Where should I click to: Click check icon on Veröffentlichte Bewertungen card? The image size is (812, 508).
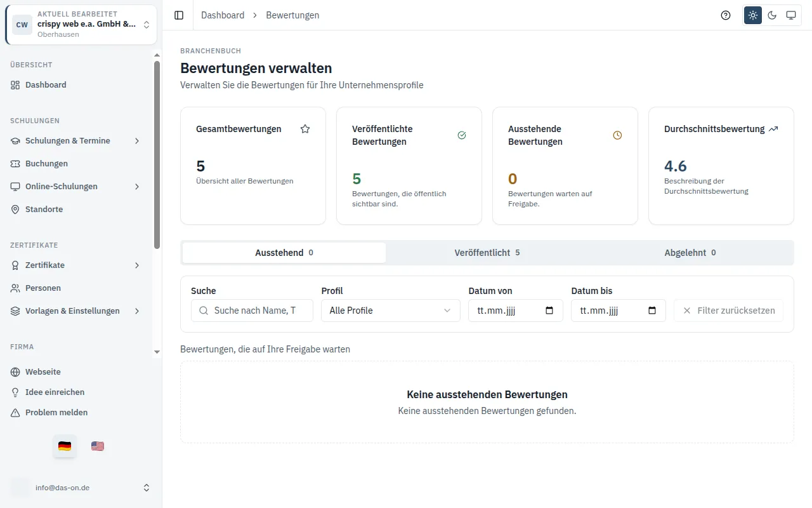(x=462, y=135)
